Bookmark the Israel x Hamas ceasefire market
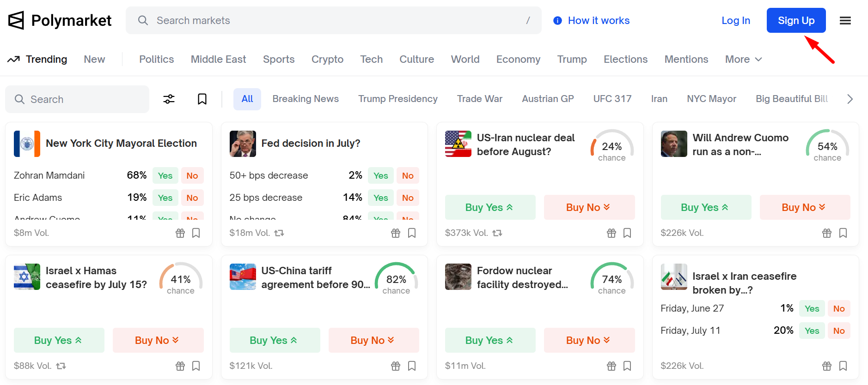 (196, 366)
